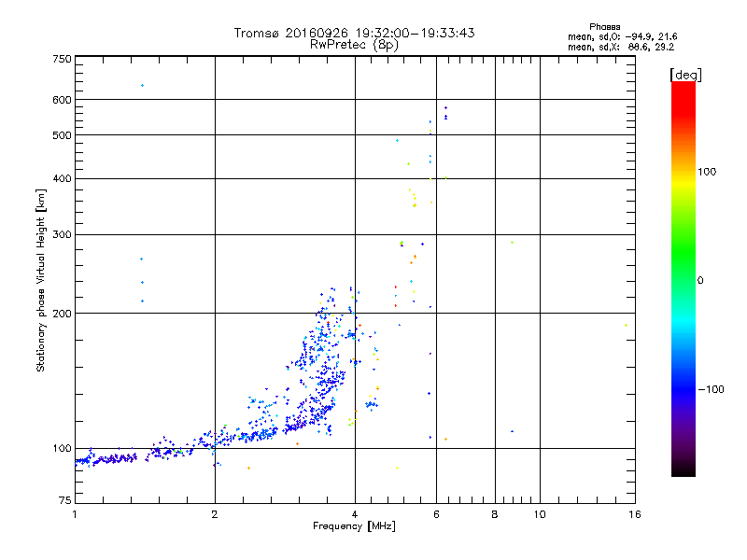
Task: Click the y-axis tick label '750'
Action: pyautogui.click(x=62, y=59)
